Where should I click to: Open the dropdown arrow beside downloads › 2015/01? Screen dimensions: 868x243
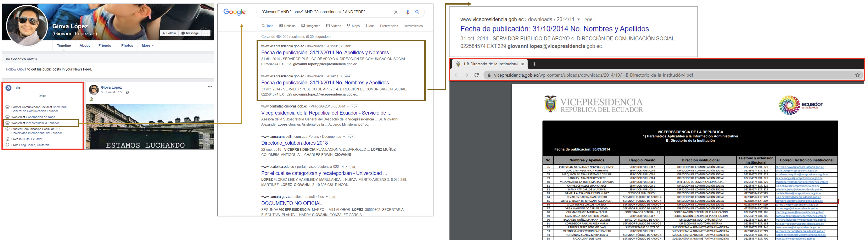tap(341, 46)
